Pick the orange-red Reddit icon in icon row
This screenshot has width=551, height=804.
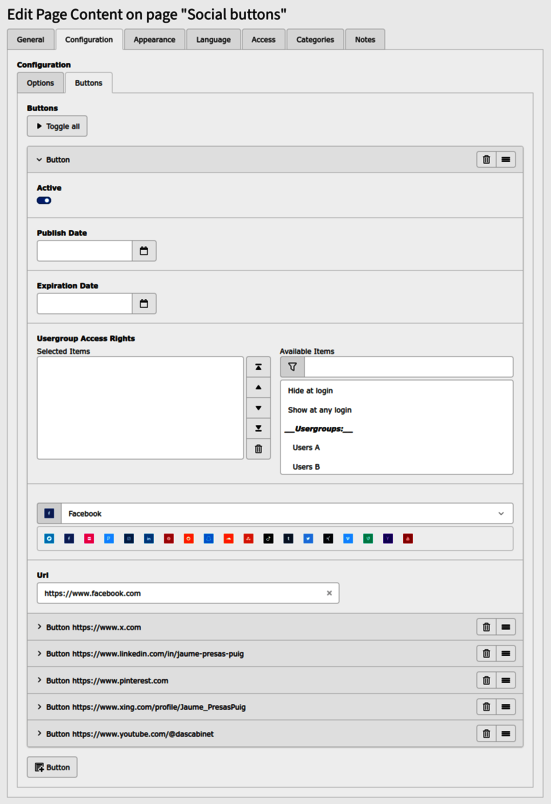189,538
